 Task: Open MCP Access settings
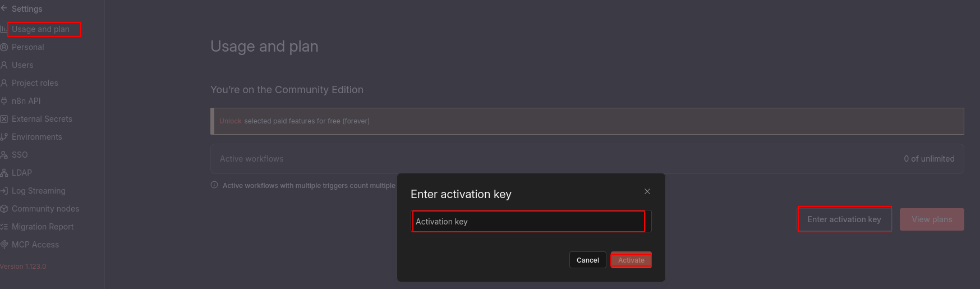coord(35,245)
